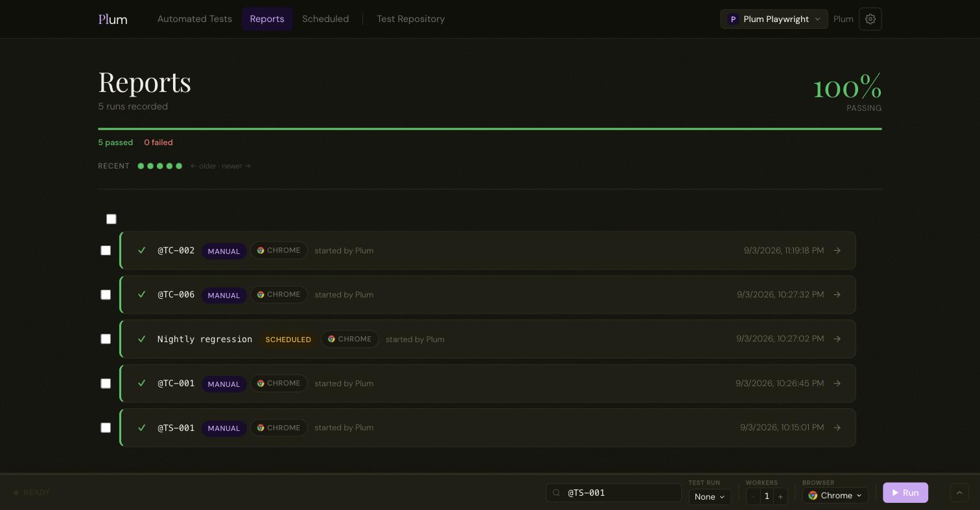Click the workers count field

pyautogui.click(x=767, y=496)
